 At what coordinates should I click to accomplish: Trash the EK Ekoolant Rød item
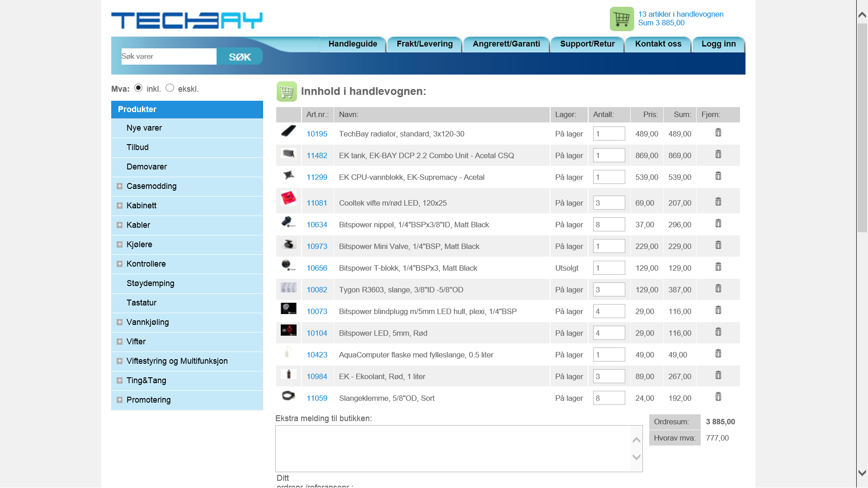pos(718,375)
